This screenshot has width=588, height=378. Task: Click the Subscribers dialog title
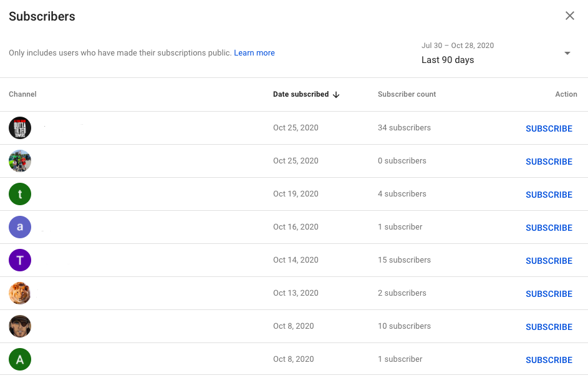(x=42, y=16)
